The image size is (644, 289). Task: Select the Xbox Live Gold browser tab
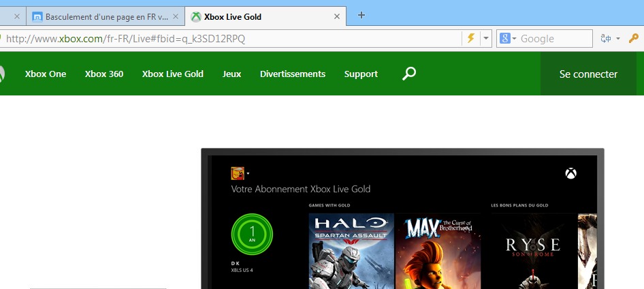(x=265, y=17)
